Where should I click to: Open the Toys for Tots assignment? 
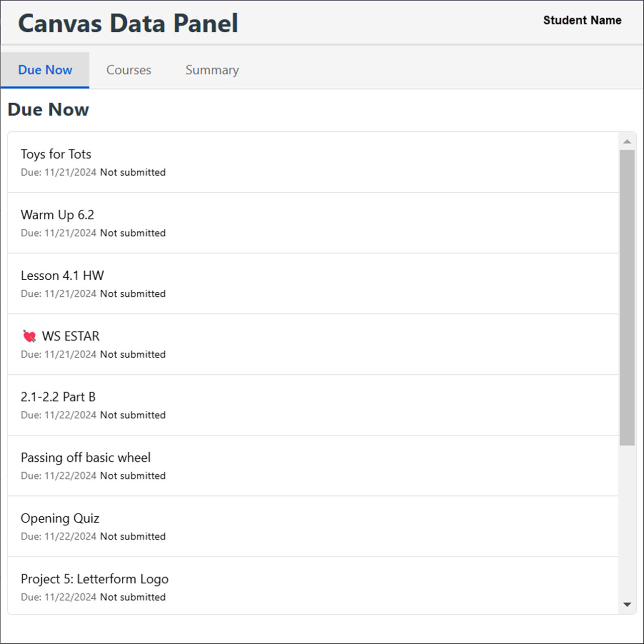313,162
